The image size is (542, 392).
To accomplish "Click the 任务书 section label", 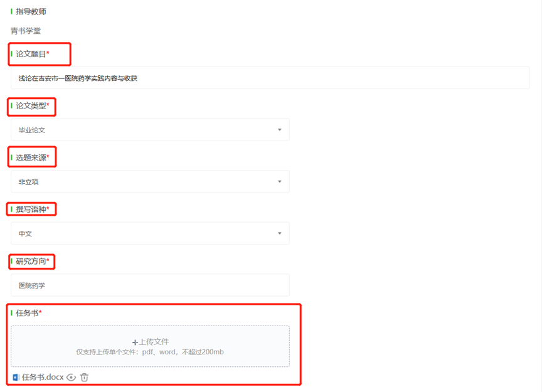I will coord(27,313).
